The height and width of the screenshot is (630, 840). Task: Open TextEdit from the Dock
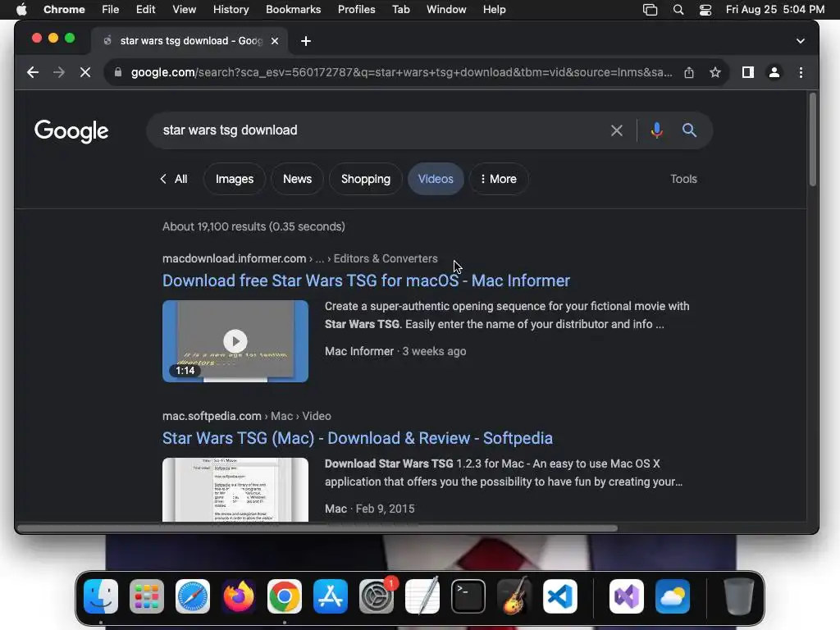(x=422, y=596)
